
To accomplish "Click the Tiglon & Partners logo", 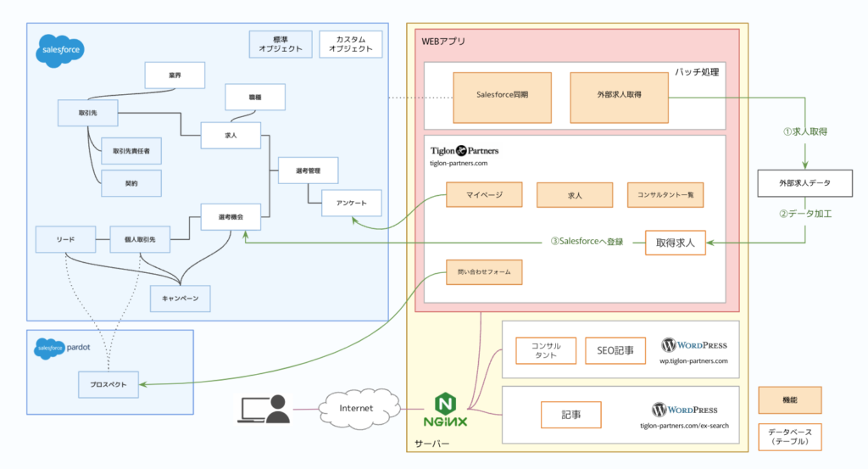I will [465, 151].
